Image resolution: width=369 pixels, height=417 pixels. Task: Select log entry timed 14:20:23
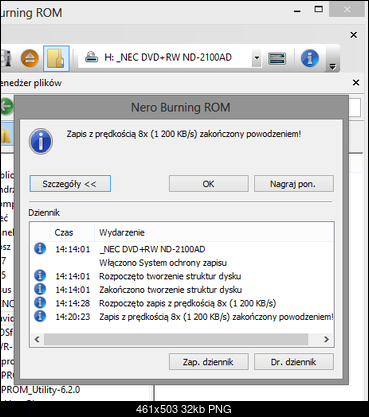(183, 316)
